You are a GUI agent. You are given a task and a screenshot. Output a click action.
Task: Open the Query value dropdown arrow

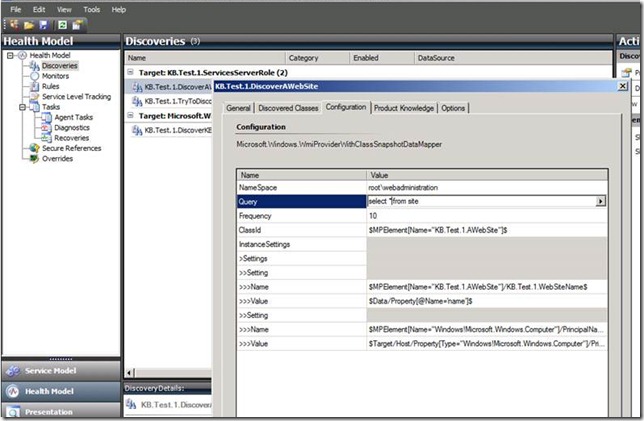[600, 201]
